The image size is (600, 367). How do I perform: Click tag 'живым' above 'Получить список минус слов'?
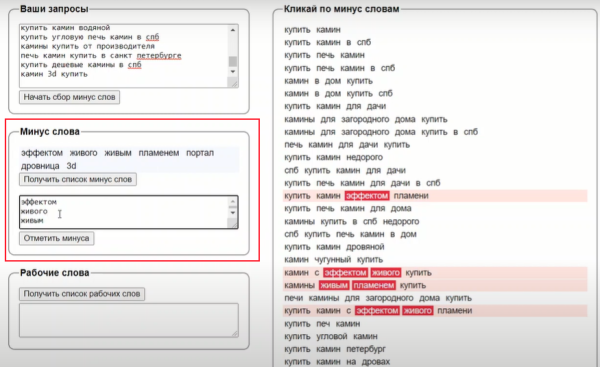point(118,153)
